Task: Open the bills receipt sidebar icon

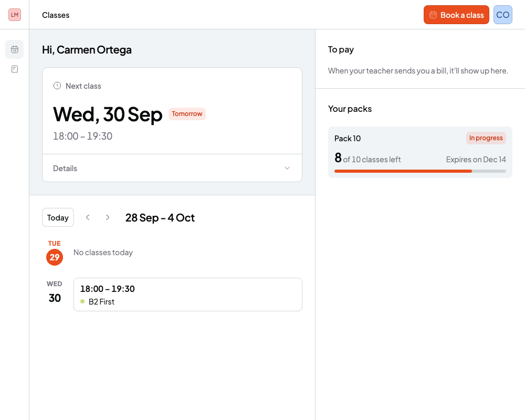Action: coord(14,69)
